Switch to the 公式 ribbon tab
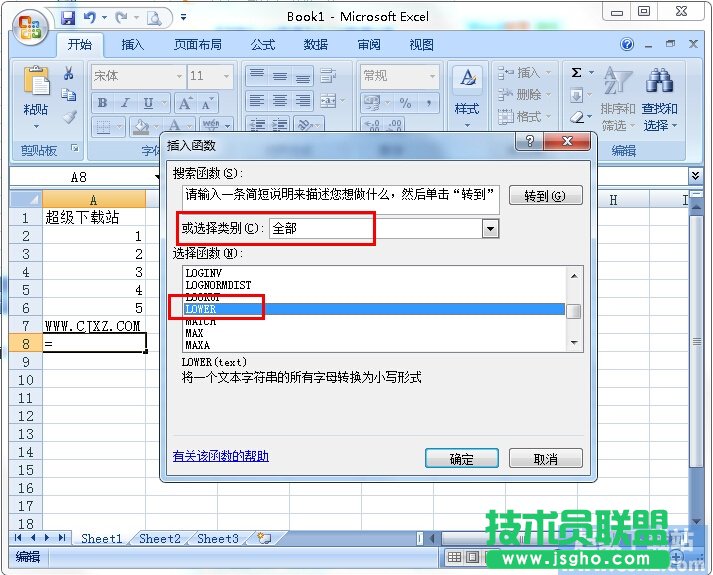 263,45
